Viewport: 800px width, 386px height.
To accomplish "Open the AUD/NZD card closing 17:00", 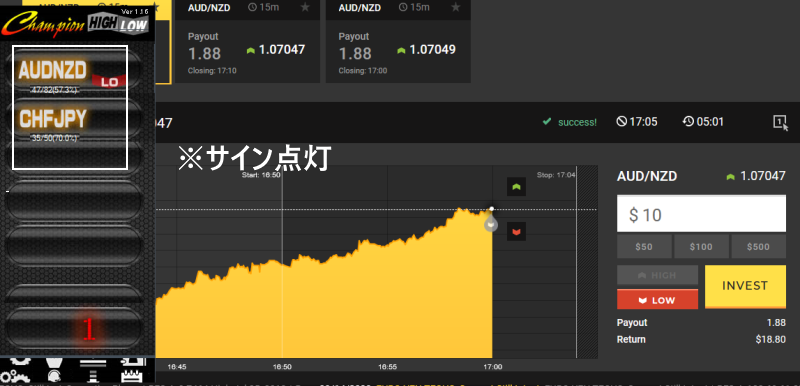I will (x=398, y=41).
